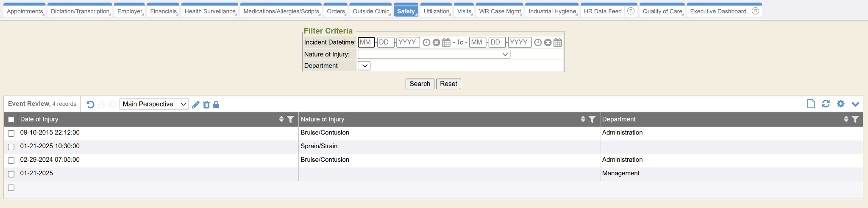868x208 pixels.
Task: Click the filter funnel on Department column
Action: point(855,119)
